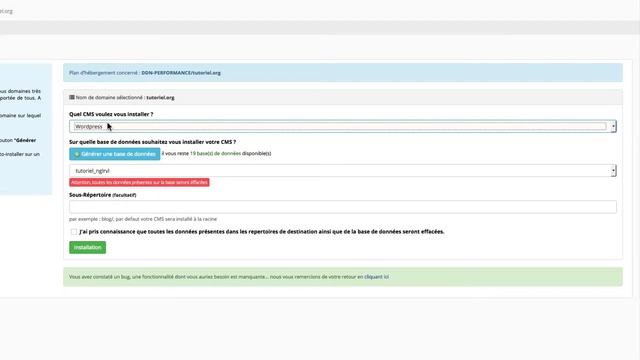The height and width of the screenshot is (360, 640).
Task: Open the cliquant ici feedback link
Action: (376, 277)
